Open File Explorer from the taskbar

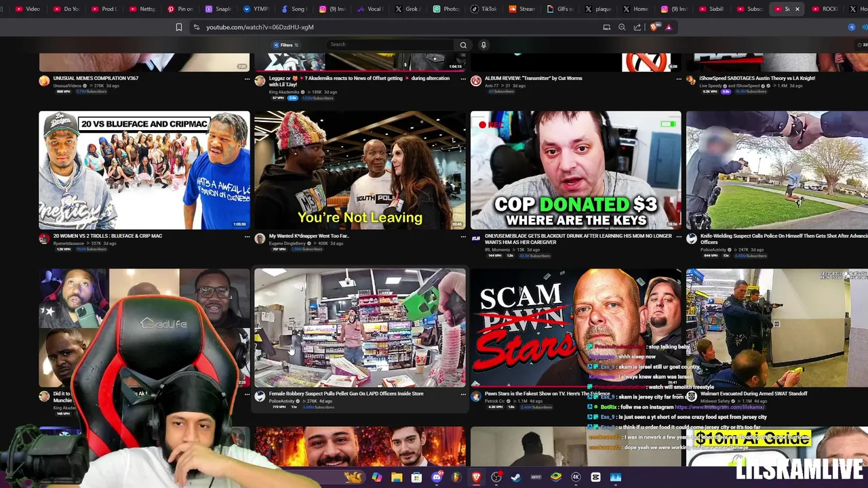tap(397, 477)
